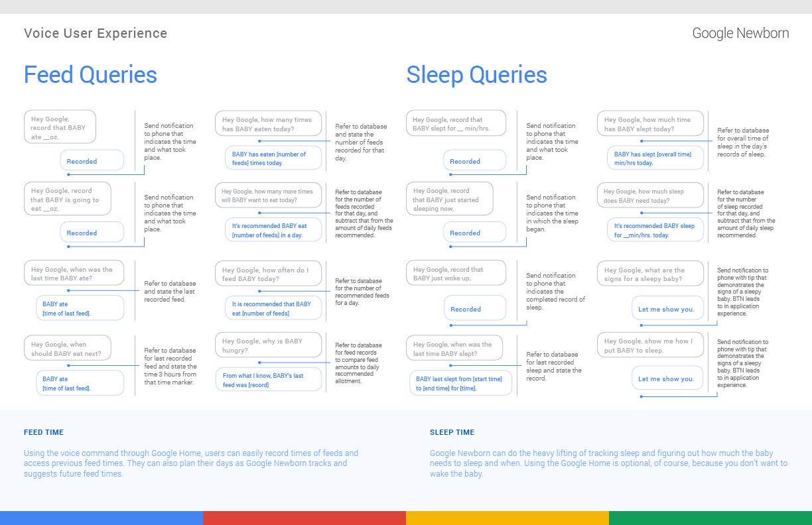Click note "overall time of sleep in the day's records"
This screenshot has height=525, width=812.
pyautogui.click(x=743, y=142)
